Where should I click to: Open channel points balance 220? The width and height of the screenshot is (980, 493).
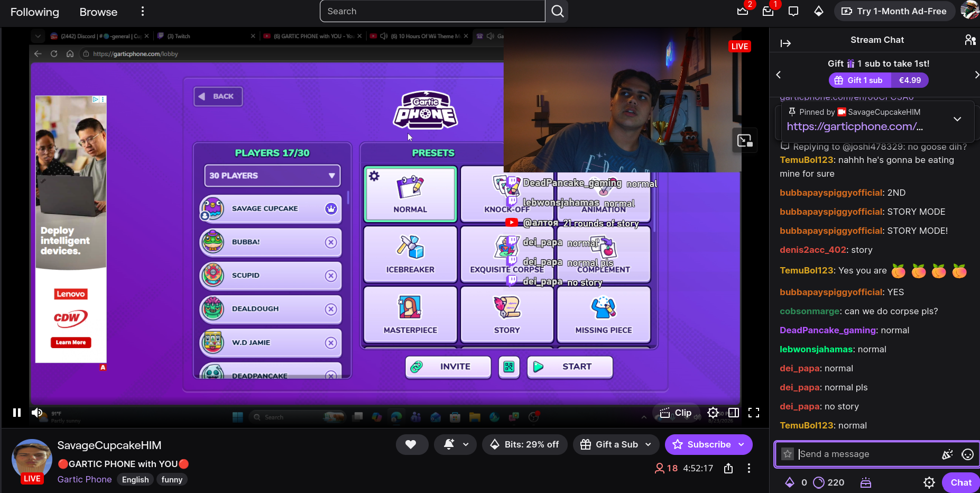829,482
